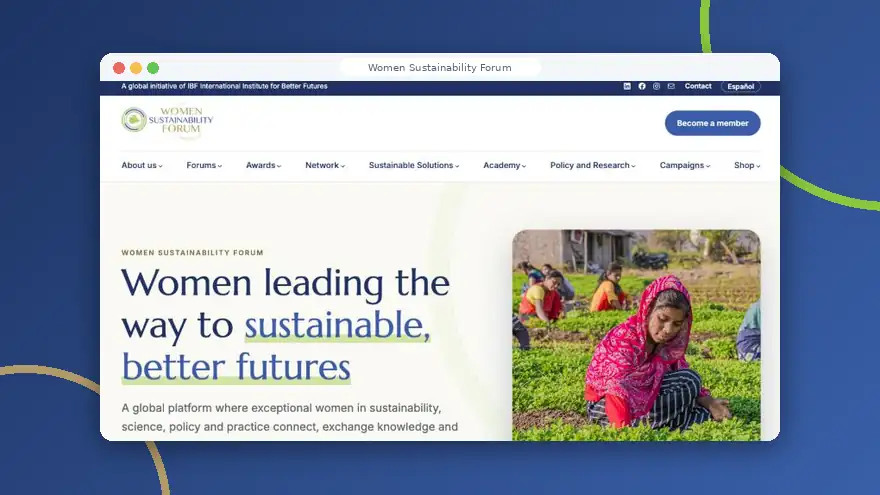Click the Become a member button
The image size is (880, 495).
coord(712,123)
